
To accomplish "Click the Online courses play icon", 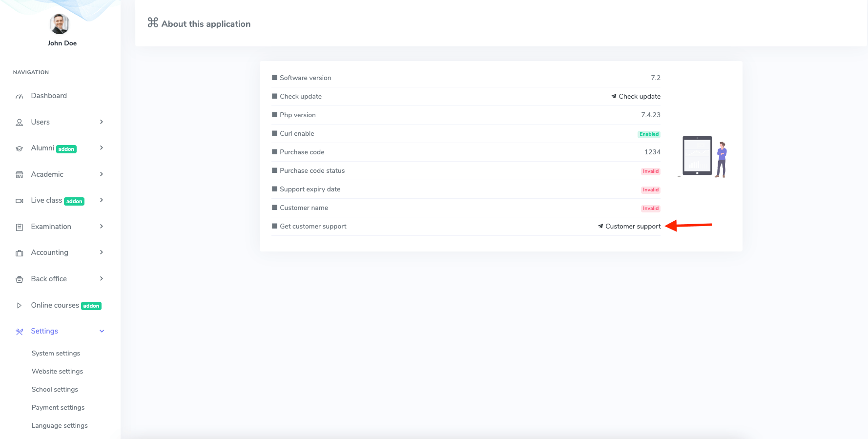I will click(20, 306).
